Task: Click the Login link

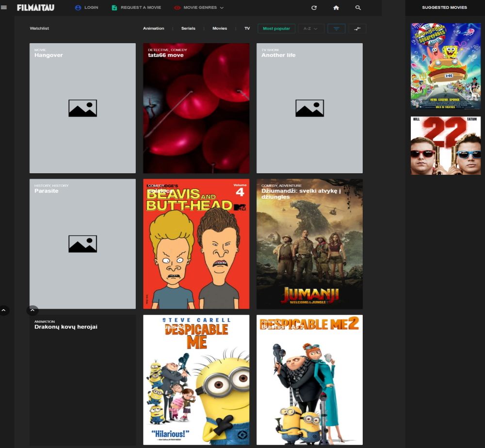Action: 91,7
